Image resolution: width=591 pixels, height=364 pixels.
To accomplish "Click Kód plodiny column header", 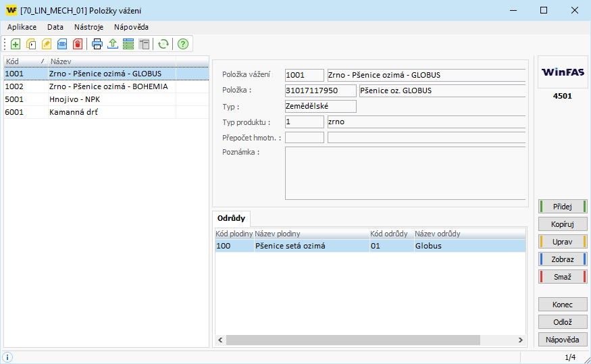I will tap(234, 234).
